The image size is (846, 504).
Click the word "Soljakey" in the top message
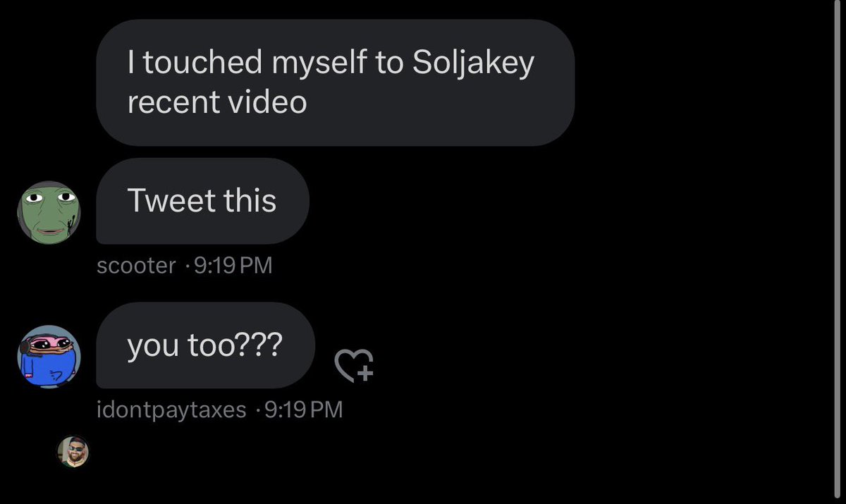pyautogui.click(x=472, y=63)
